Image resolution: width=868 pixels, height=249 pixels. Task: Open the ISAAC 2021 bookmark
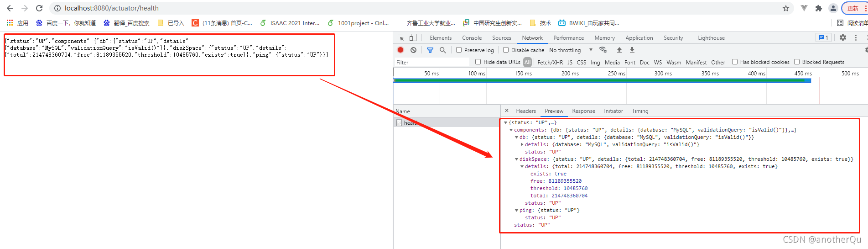click(290, 23)
